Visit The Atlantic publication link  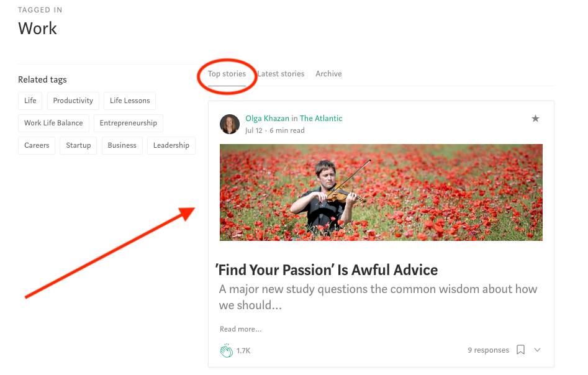point(321,119)
